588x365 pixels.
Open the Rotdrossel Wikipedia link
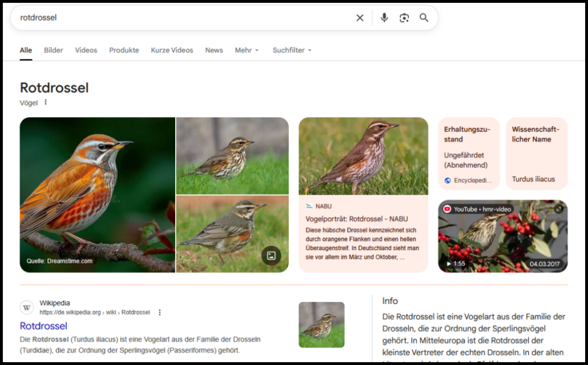44,326
